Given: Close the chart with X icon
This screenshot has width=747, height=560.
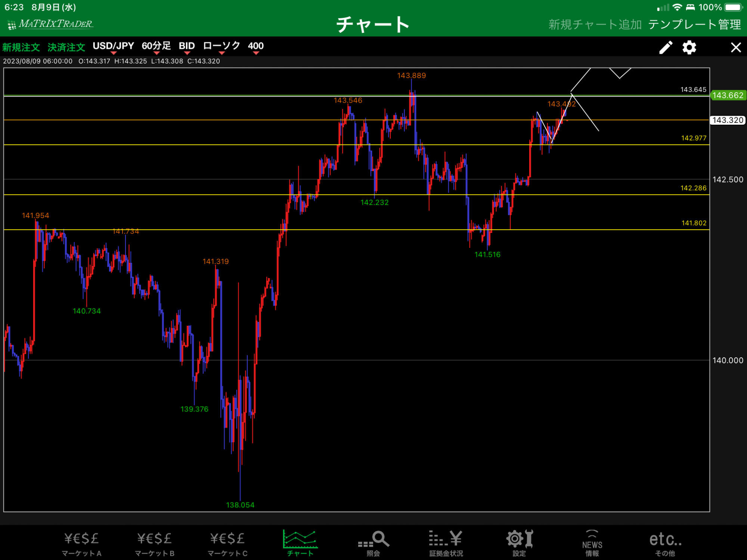Looking at the screenshot, I should click(736, 47).
